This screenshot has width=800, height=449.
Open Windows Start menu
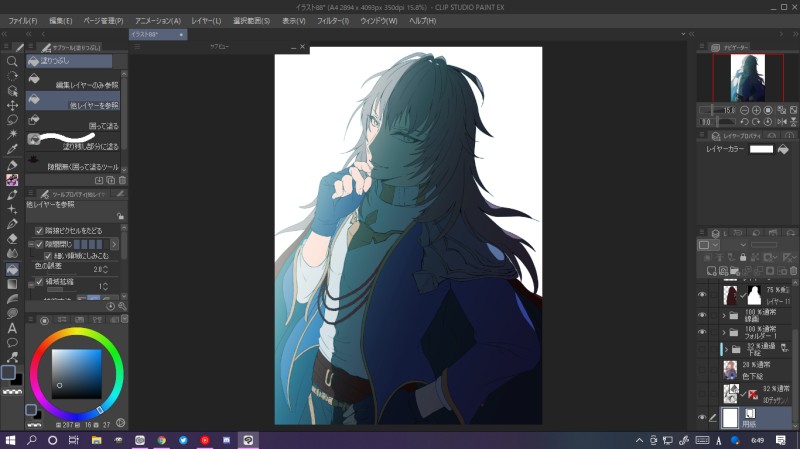[x=10, y=440]
